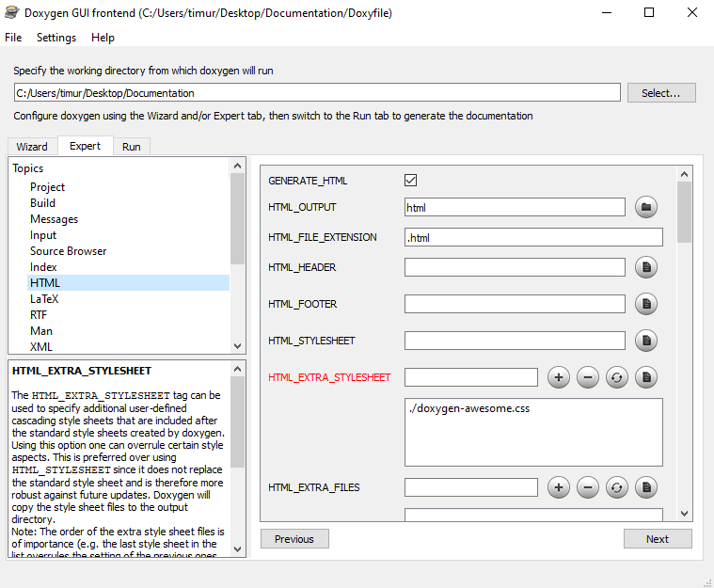The image size is (714, 588).
Task: Maximize the Doxygen window
Action: pos(649,12)
